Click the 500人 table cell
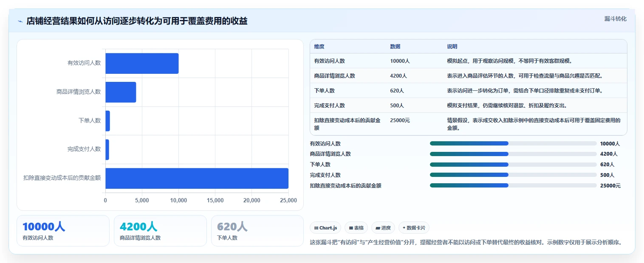The height and width of the screenshot is (263, 644). [x=397, y=106]
